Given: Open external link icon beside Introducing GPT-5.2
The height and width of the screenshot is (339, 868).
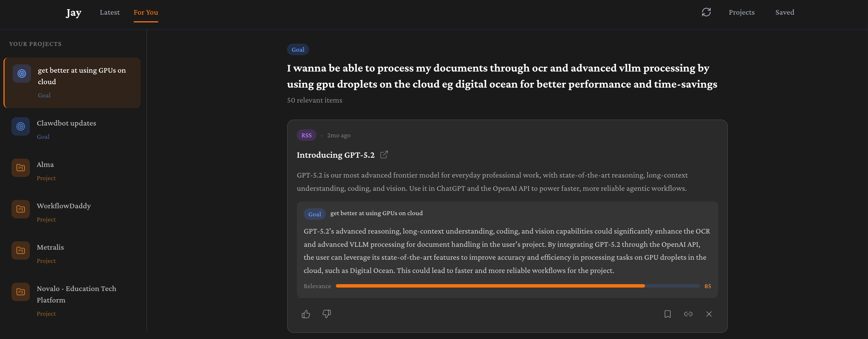Looking at the screenshot, I should (384, 155).
